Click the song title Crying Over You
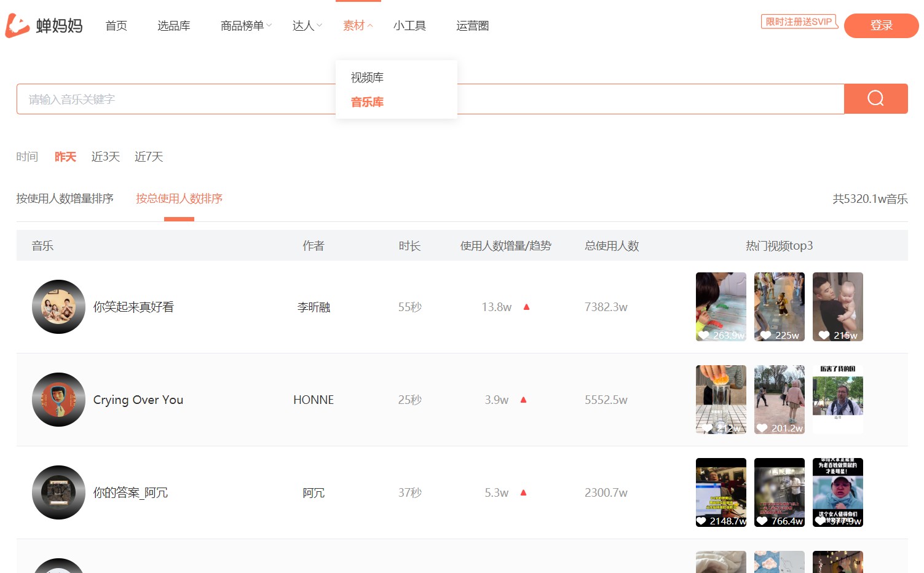The width and height of the screenshot is (924, 573). pyautogui.click(x=138, y=400)
